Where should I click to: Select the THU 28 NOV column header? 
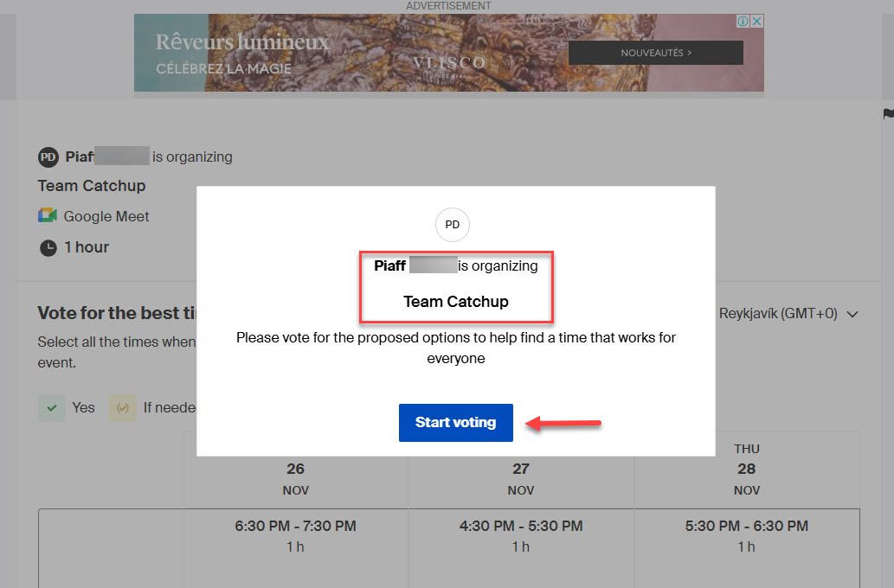pos(746,470)
